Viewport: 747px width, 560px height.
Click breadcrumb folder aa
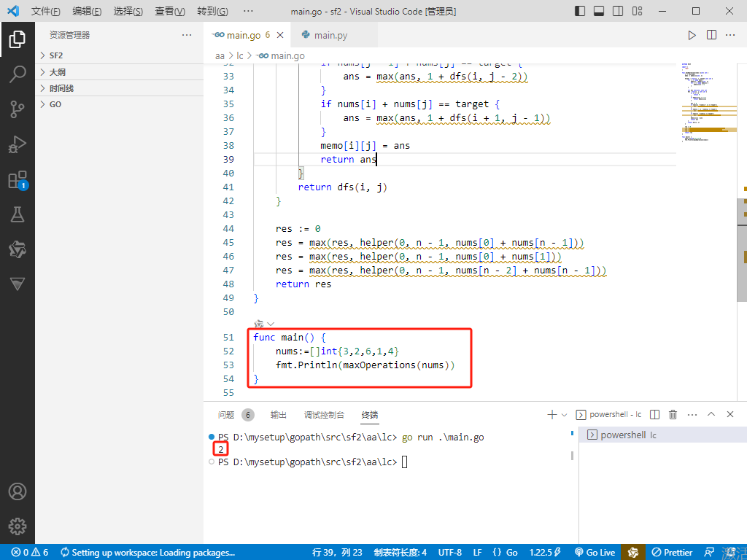(x=220, y=55)
